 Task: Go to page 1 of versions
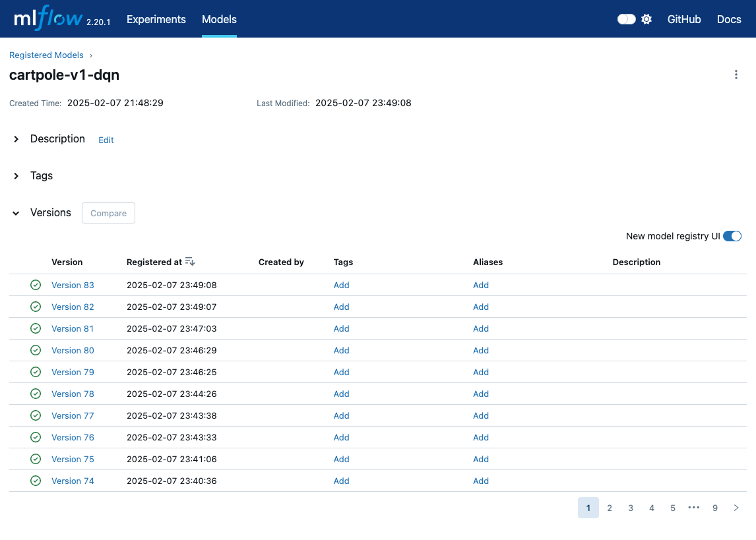pos(588,508)
